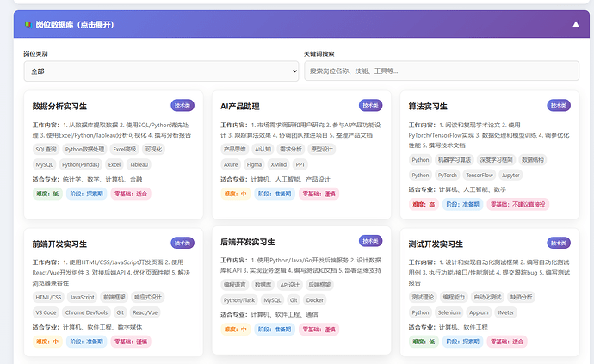
Task: Click the SQL查询 skill tag
Action: (46, 149)
